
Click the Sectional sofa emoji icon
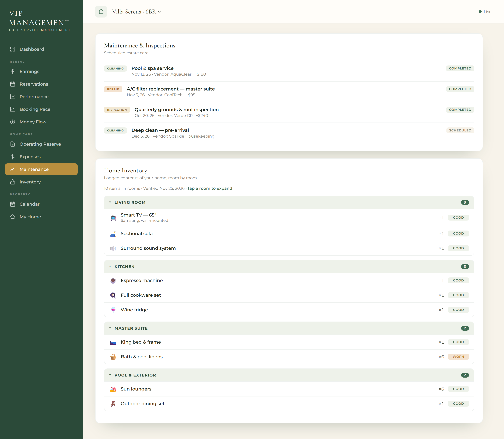click(113, 234)
